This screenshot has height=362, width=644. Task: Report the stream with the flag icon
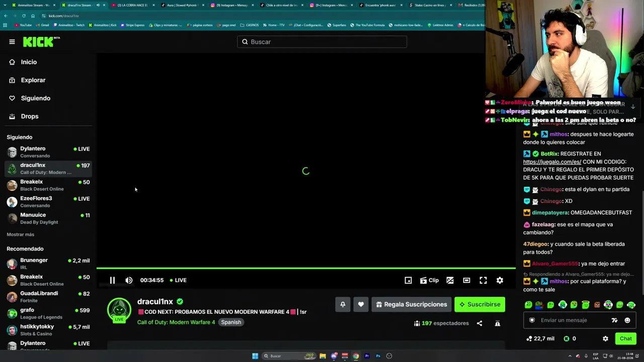[497, 323]
